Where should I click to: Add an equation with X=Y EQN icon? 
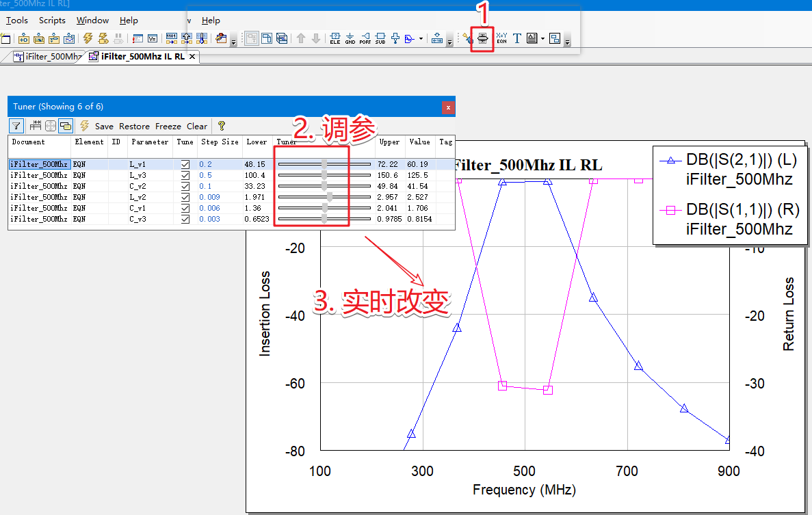(502, 38)
